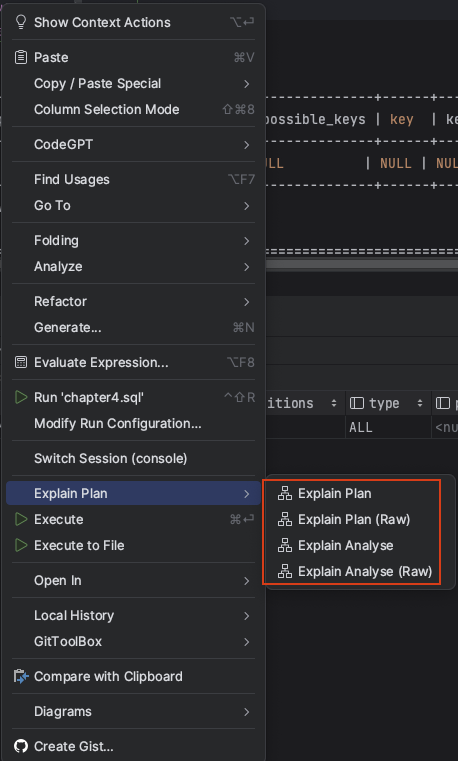Click the green run arrow for chapter4.sql
458x761 pixels.
click(21, 397)
